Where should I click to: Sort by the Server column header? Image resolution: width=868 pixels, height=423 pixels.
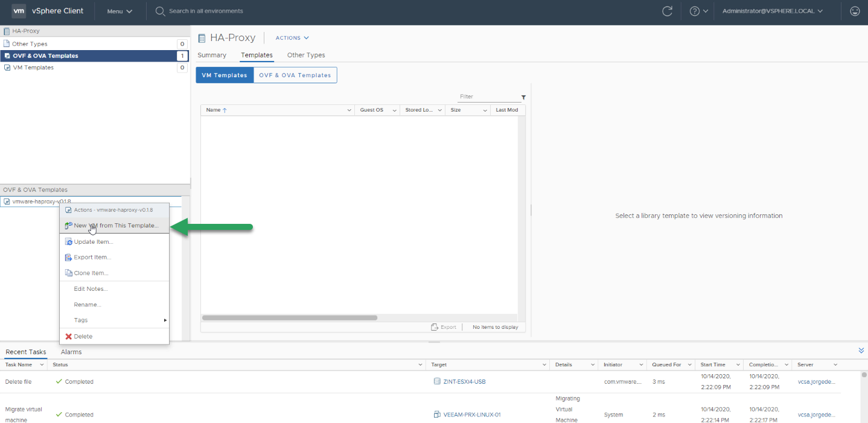pyautogui.click(x=806, y=365)
